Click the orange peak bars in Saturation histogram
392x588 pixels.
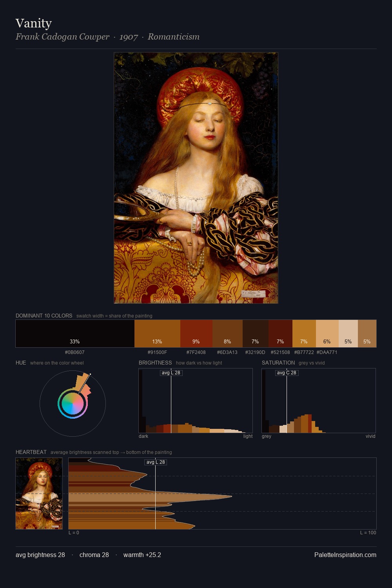coord(307,423)
